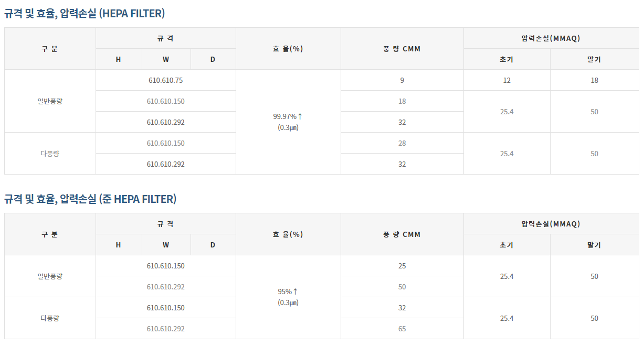This screenshot has width=644, height=346.
Task: Click the 50 CMM airflow cell
Action: point(402,287)
